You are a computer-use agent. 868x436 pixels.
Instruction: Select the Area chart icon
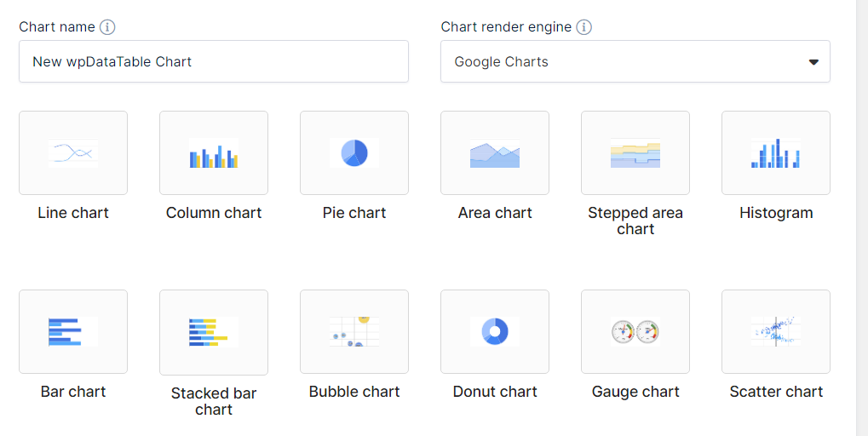pyautogui.click(x=495, y=152)
